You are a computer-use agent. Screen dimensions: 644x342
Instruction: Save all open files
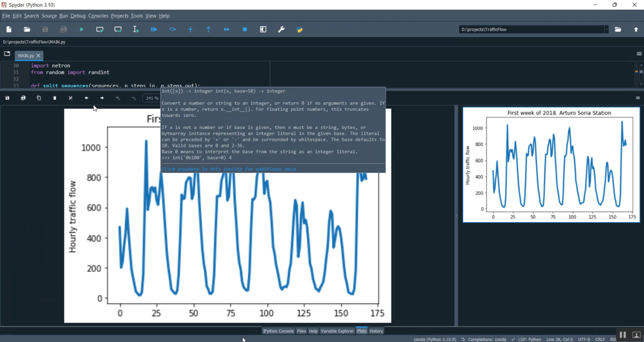tap(64, 29)
